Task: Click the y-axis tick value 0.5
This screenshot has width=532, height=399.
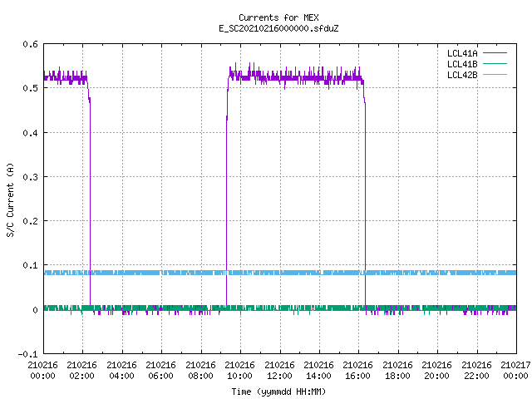Action: coord(30,88)
